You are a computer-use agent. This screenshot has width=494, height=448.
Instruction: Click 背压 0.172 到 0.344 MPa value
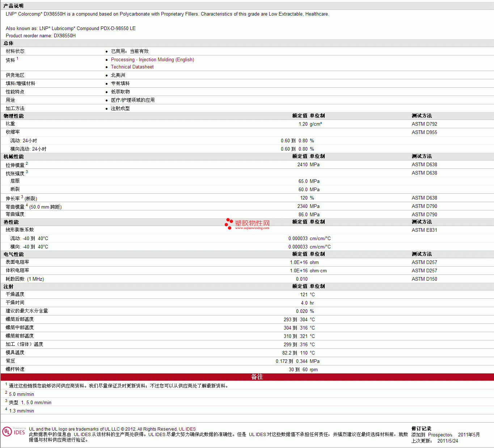(297, 361)
